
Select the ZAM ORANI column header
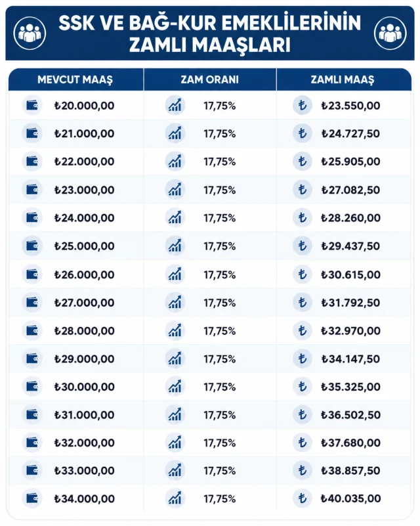[210, 79]
